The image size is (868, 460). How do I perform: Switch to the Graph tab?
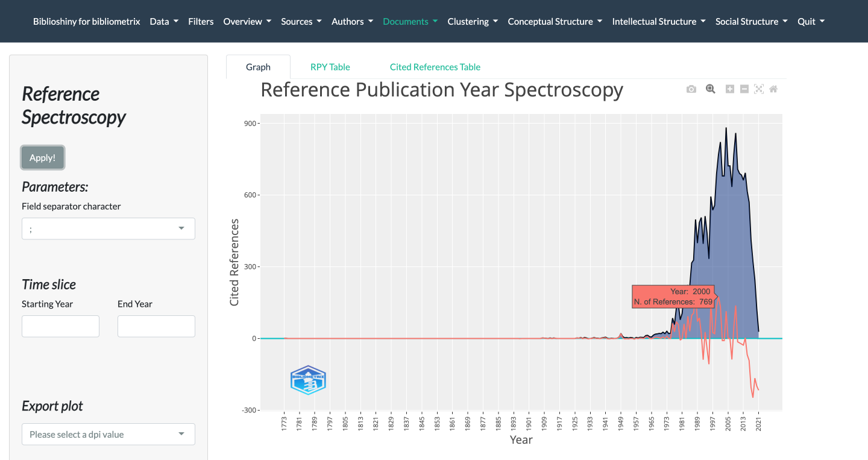258,67
